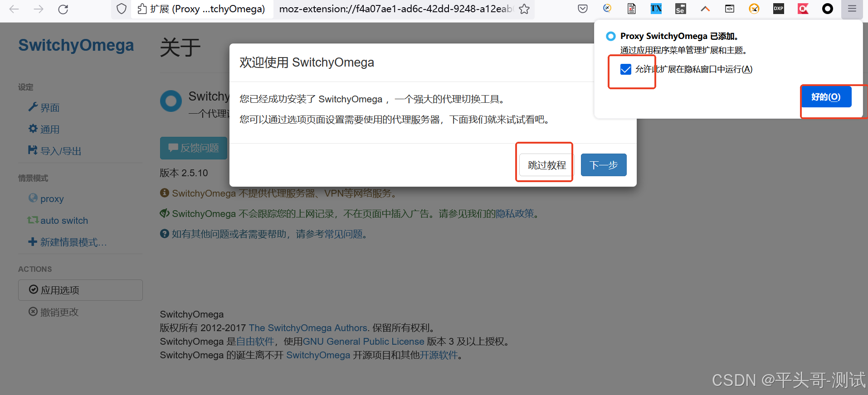Image resolution: width=868 pixels, height=395 pixels.
Task: Open the 开源软件 link
Action: pos(439,355)
